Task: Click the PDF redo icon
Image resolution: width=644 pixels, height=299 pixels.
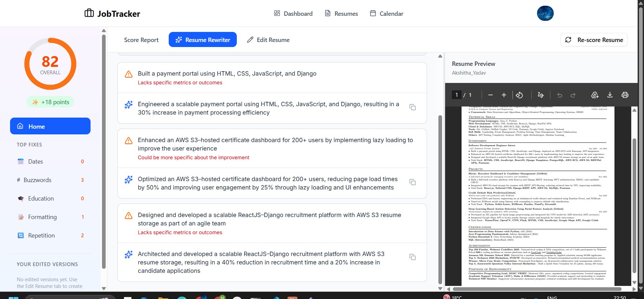Action: click(x=573, y=95)
